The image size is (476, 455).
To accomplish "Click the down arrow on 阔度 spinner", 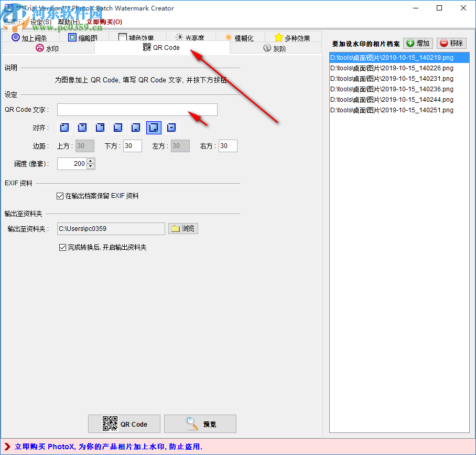I will (90, 166).
